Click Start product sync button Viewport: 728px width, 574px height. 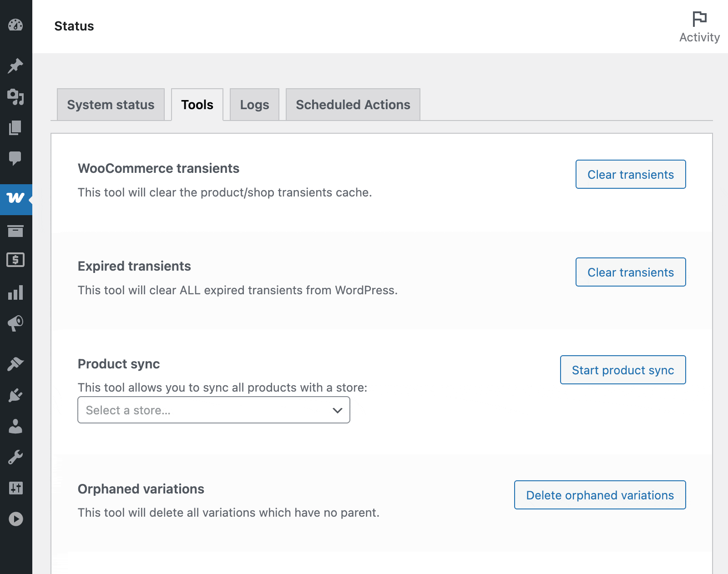click(x=623, y=370)
